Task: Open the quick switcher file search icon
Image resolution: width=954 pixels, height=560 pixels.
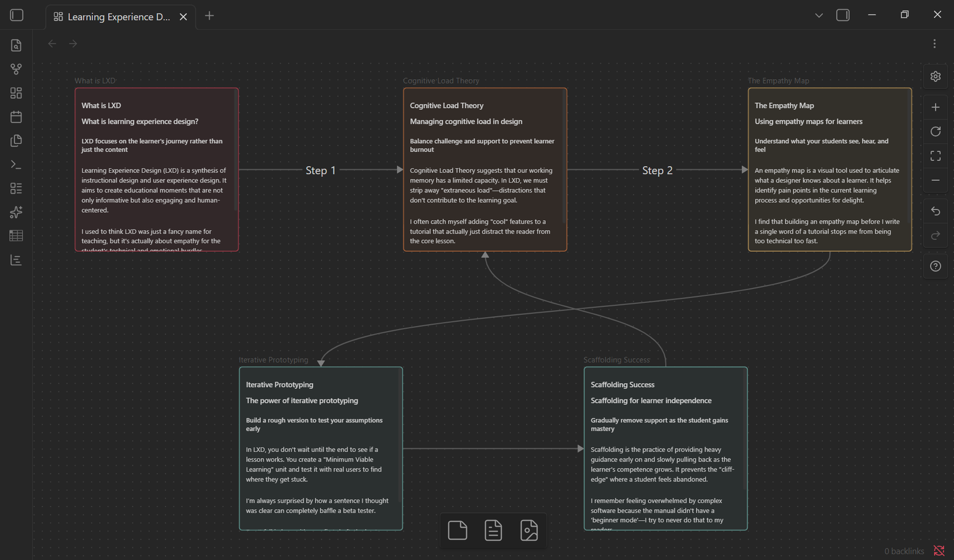Action: click(x=16, y=45)
